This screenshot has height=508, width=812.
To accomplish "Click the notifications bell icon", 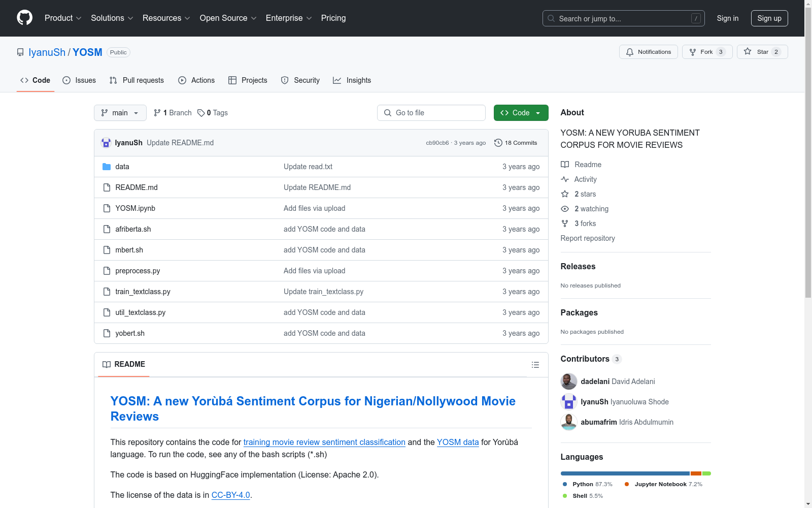I will 630,52.
